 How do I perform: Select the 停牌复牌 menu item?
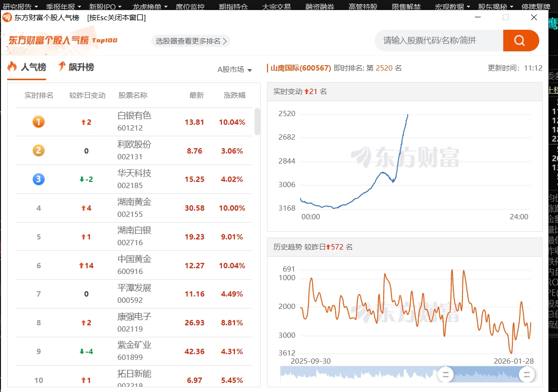[536, 6]
